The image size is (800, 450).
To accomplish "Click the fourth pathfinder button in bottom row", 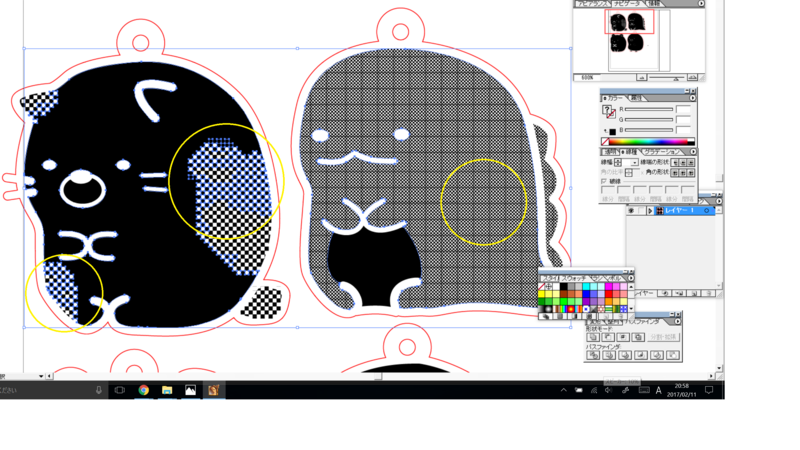I will [x=641, y=355].
